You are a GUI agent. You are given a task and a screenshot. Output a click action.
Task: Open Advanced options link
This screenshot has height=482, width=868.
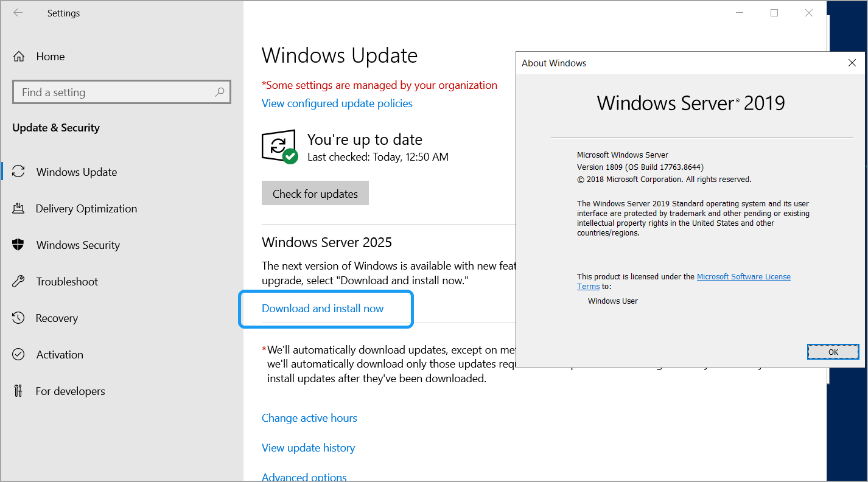pos(304,477)
